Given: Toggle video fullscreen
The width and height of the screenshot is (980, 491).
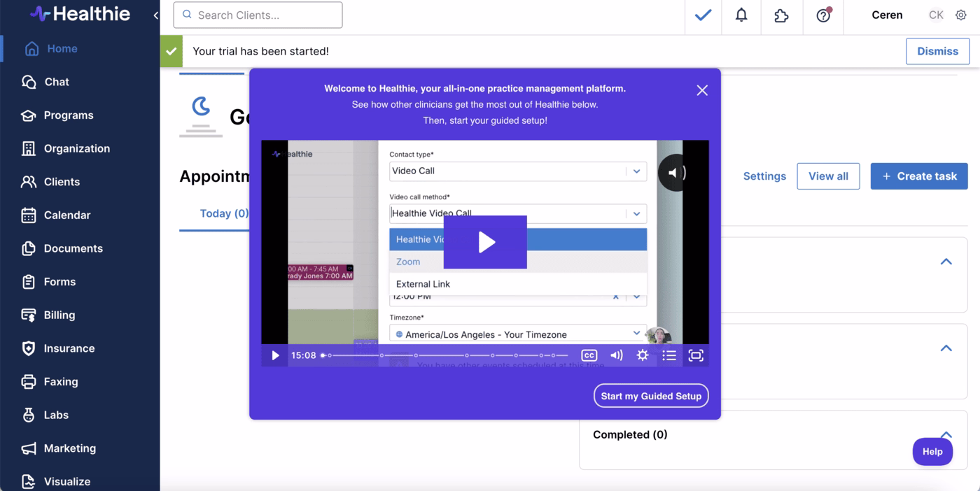Looking at the screenshot, I should tap(696, 355).
